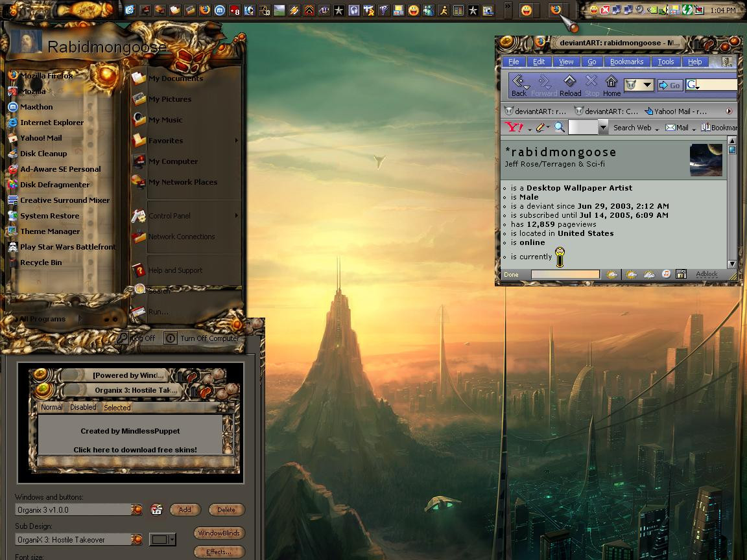Click Yahoo toolbar magnifier search icon

(x=560, y=127)
